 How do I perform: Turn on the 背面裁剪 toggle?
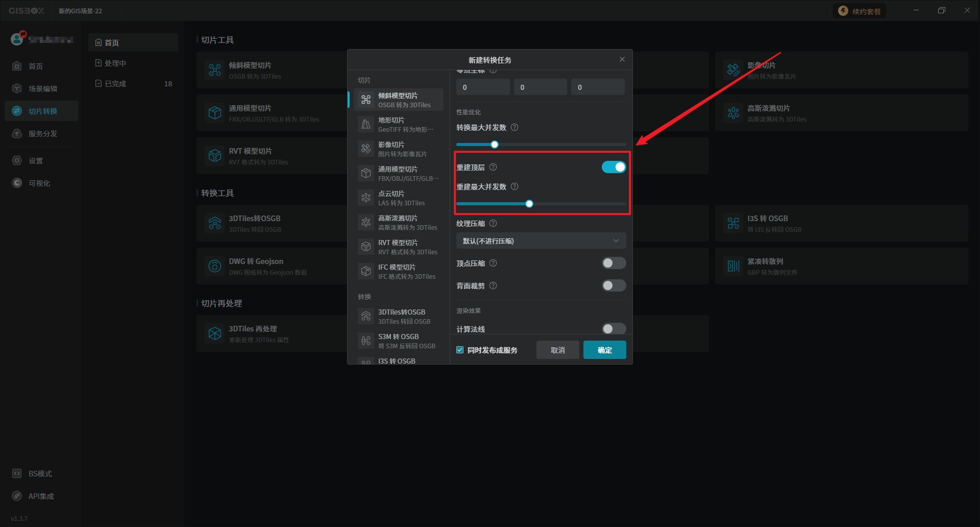tap(614, 285)
